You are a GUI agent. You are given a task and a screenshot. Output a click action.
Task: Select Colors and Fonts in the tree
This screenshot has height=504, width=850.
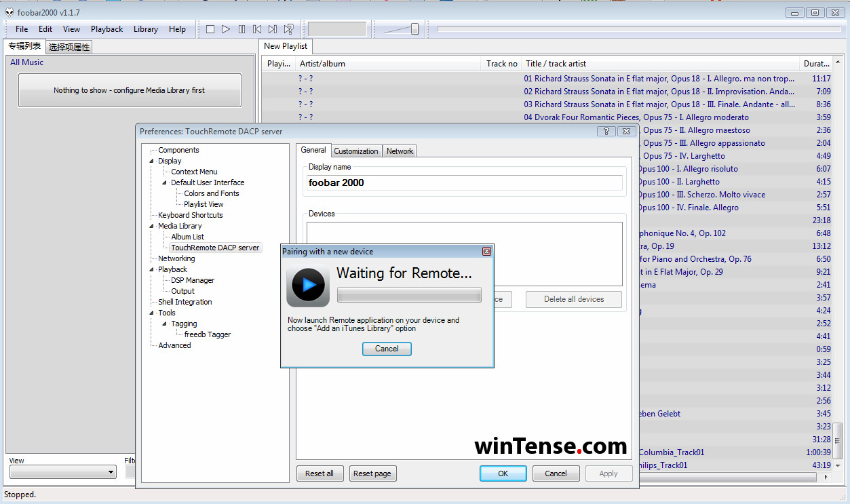(x=212, y=194)
